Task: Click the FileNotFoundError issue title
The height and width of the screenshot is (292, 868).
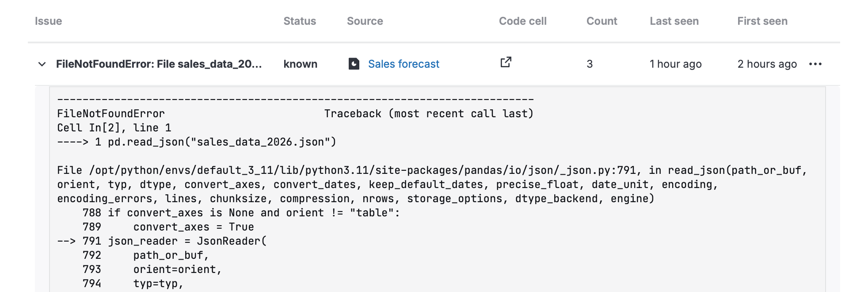Action: tap(159, 64)
